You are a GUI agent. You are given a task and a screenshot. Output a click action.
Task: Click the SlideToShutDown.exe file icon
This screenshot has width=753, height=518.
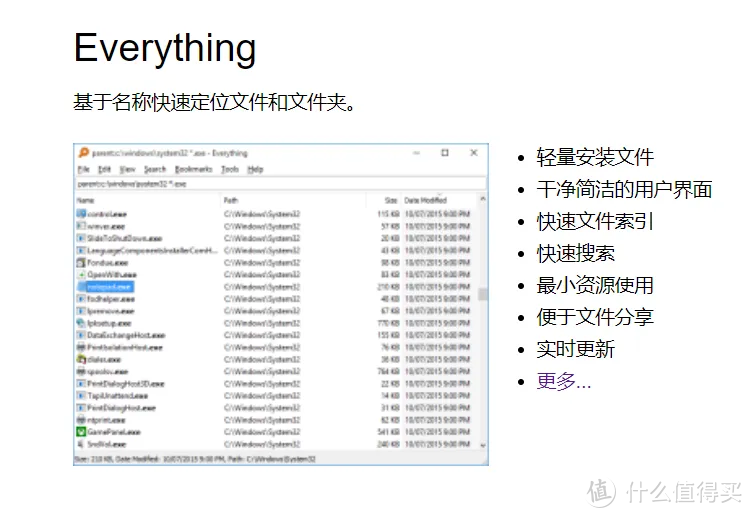81,238
